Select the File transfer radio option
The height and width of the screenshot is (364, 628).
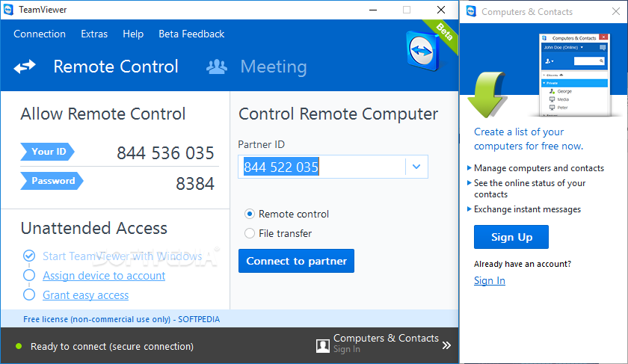[x=250, y=233]
